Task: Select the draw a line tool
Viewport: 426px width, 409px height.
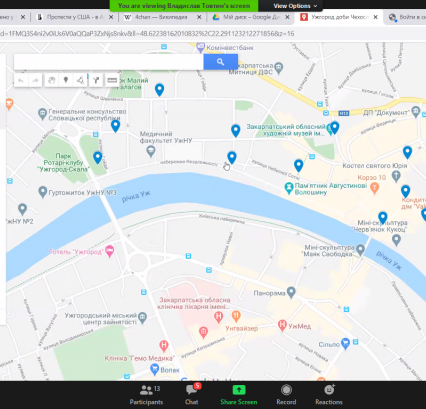Action: pos(80,80)
